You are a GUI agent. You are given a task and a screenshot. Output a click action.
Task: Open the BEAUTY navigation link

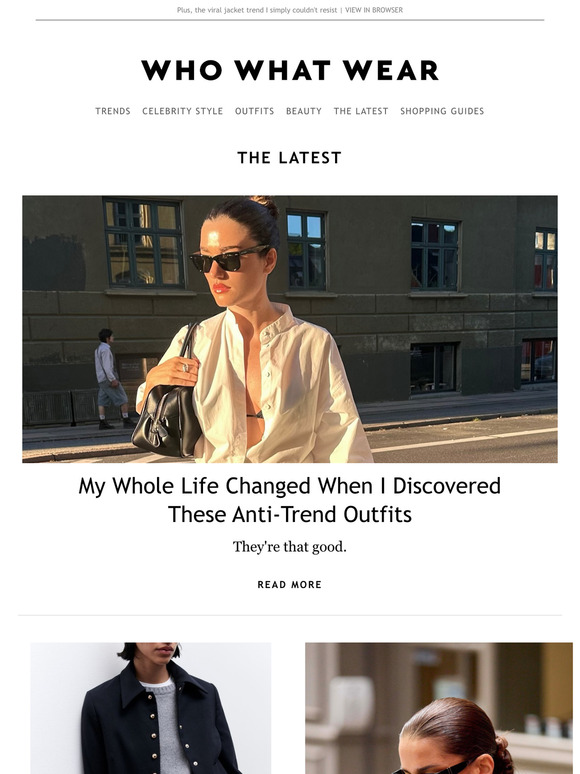coord(304,111)
